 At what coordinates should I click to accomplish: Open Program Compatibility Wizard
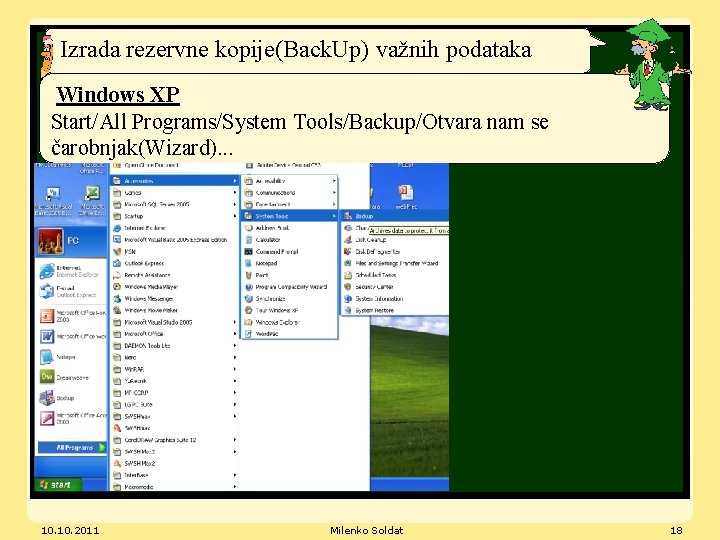click(x=290, y=287)
